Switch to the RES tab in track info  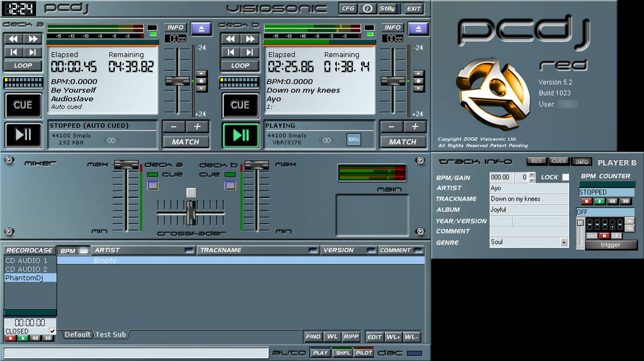[537, 161]
